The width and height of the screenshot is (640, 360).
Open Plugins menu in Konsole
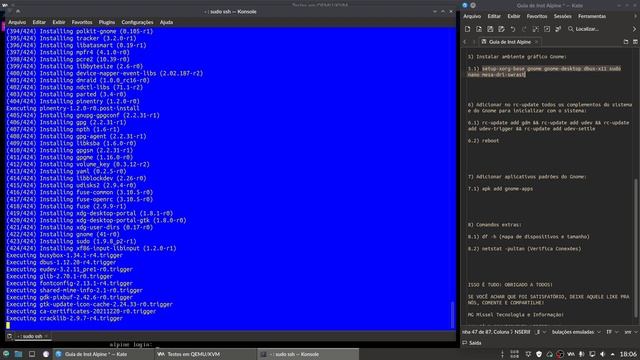[x=107, y=22]
